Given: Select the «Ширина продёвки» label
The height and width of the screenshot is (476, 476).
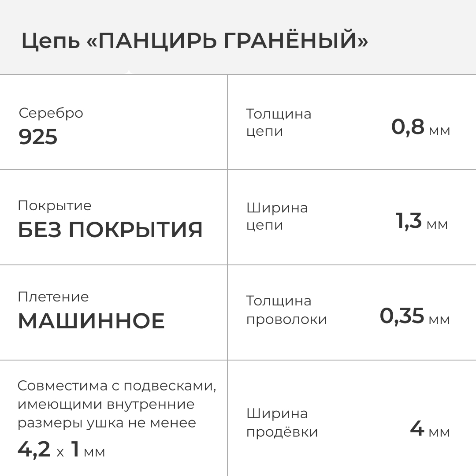Looking at the screenshot, I should pos(282,423).
